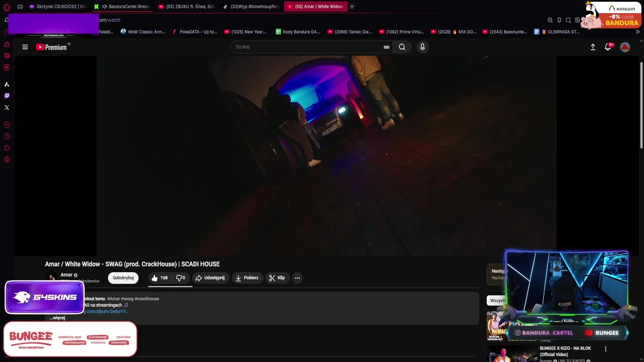Select the Amar / White Widow tab
This screenshot has height=362, width=644.
(315, 7)
